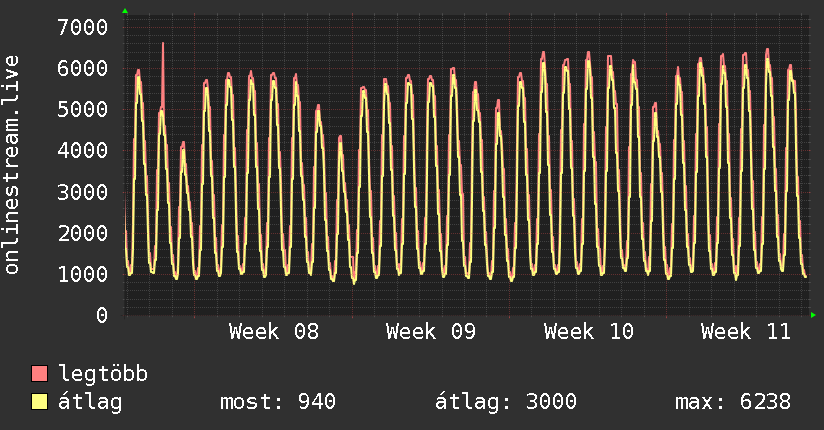Click the green arrow at top of y-axis
The width and height of the screenshot is (824, 430).
[x=125, y=11]
